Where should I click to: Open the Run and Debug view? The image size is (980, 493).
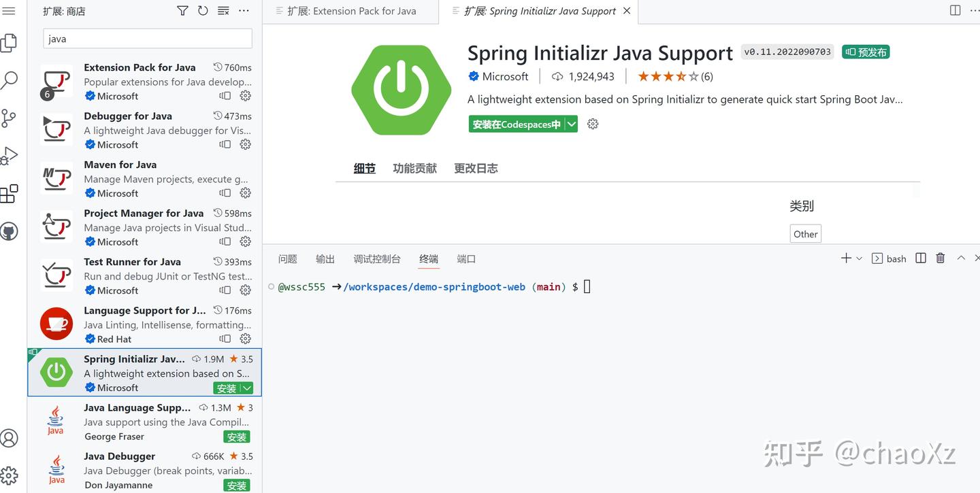point(10,155)
